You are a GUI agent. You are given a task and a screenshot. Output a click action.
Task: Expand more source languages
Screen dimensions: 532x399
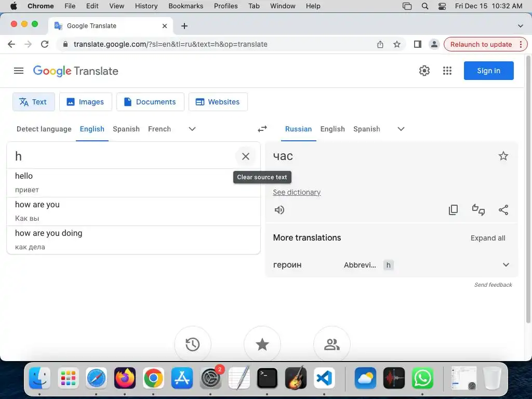click(x=192, y=129)
